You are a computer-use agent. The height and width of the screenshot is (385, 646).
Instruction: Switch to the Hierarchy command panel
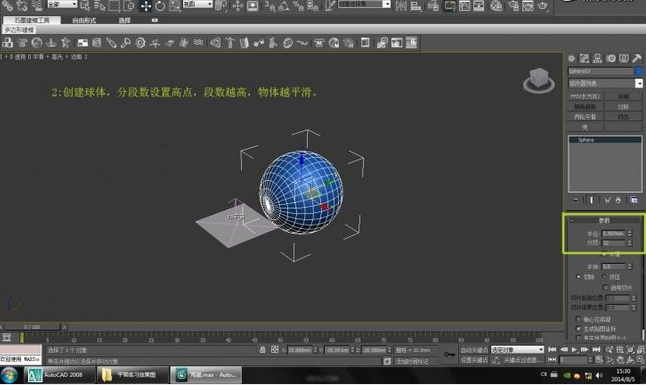click(597, 59)
